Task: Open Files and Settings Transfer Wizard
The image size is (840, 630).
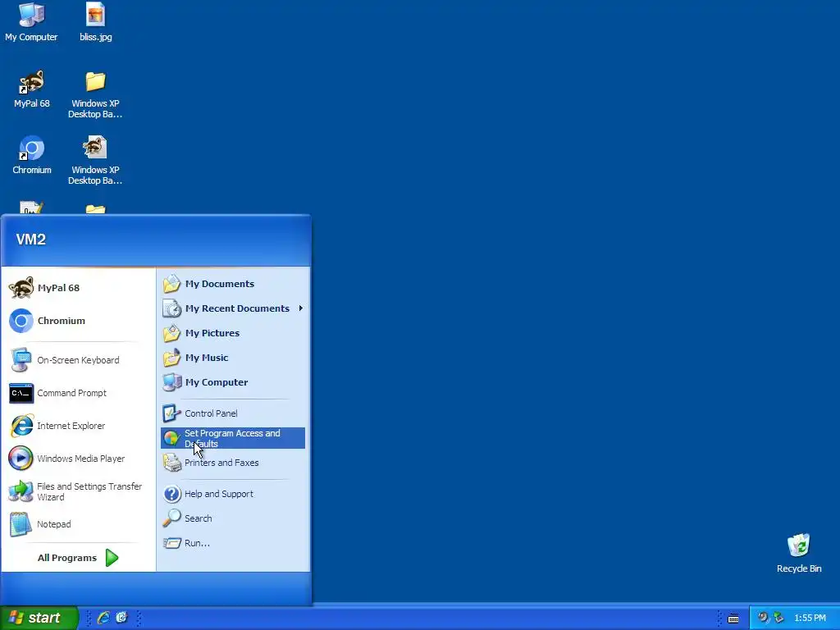Action: click(78, 491)
